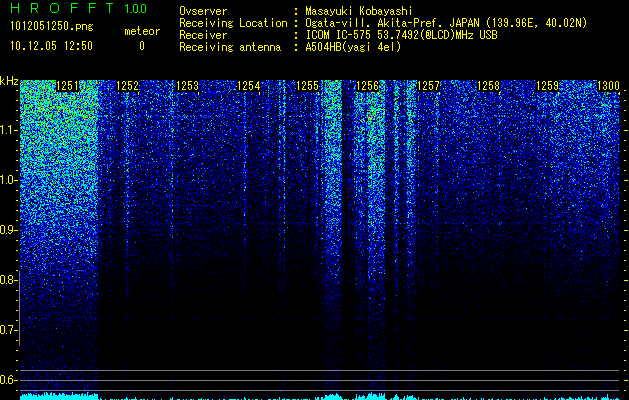The width and height of the screenshot is (629, 400).
Task: Click the HROFFT title text
Action: click(62, 8)
